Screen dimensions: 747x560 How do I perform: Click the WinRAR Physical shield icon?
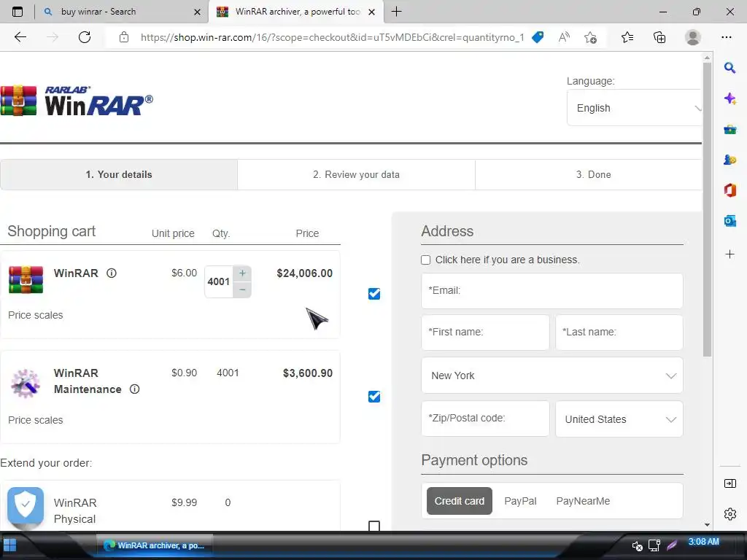tap(26, 507)
